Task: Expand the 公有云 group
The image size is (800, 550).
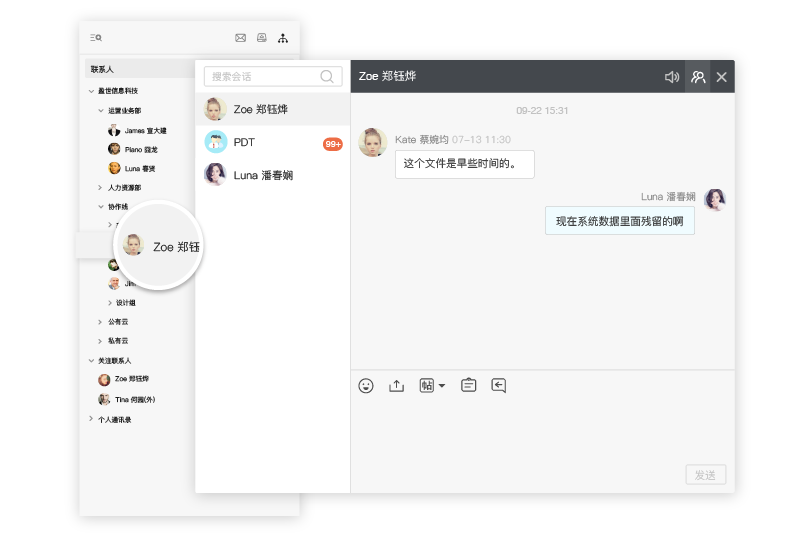Action: coord(100,322)
